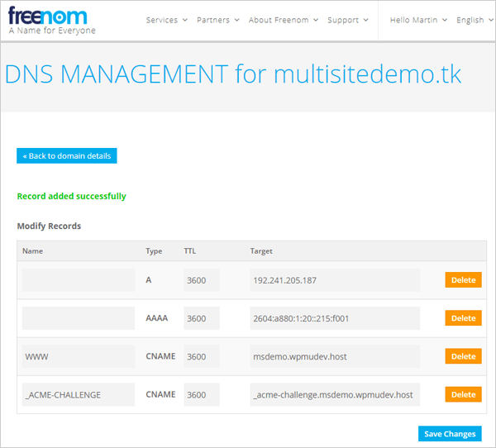
Task: Open the Services dropdown menu
Action: (166, 20)
